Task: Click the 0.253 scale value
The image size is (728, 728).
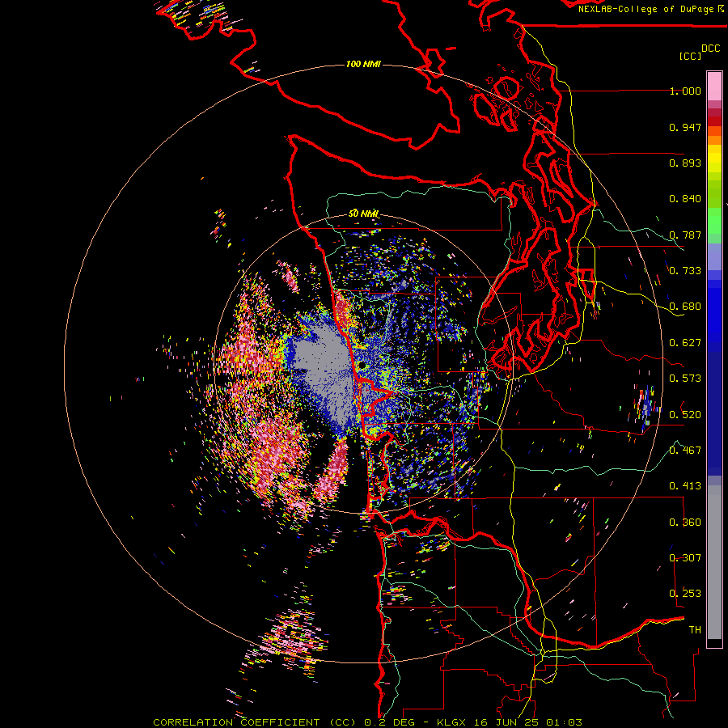Action: click(685, 594)
